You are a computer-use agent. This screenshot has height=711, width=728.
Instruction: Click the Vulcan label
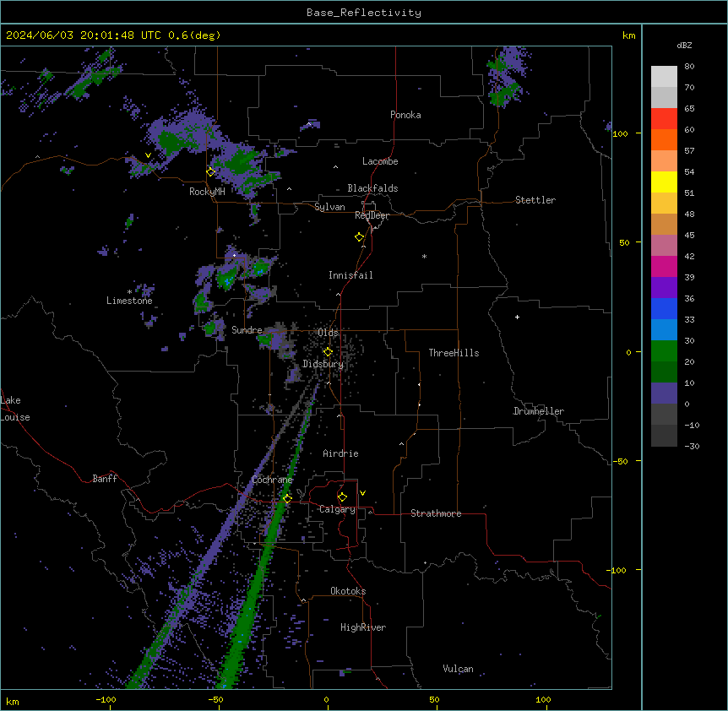458,669
